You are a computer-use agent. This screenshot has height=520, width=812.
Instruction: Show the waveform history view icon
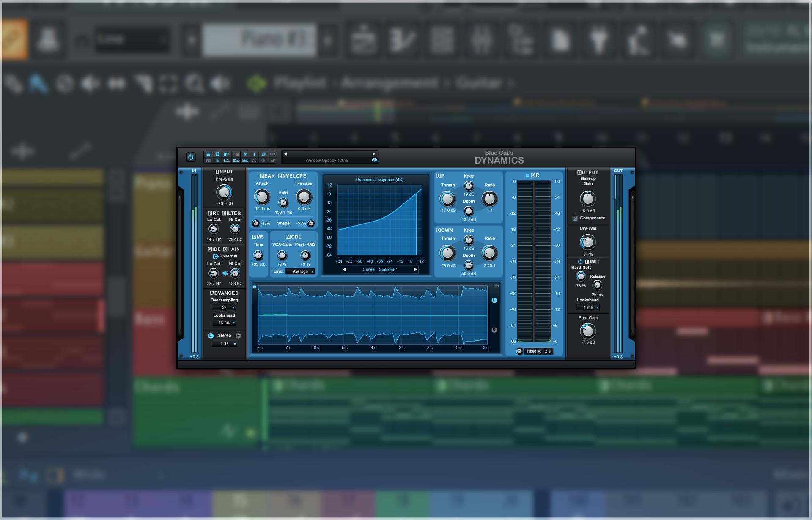coord(236,161)
